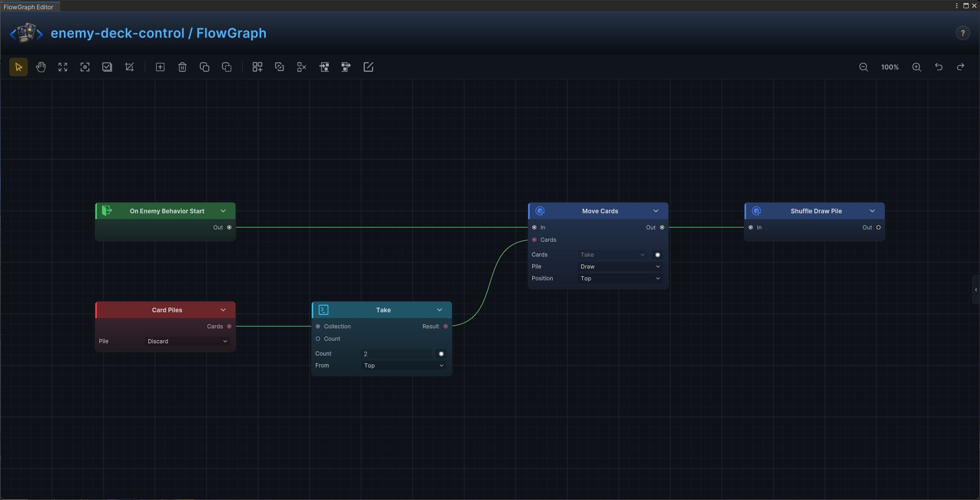Activate the hand pan tool
This screenshot has height=500, width=980.
[x=41, y=67]
